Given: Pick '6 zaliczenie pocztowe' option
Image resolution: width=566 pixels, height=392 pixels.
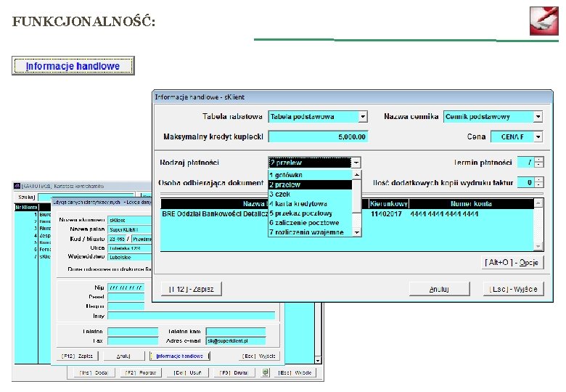Looking at the screenshot, I should pyautogui.click(x=310, y=223).
